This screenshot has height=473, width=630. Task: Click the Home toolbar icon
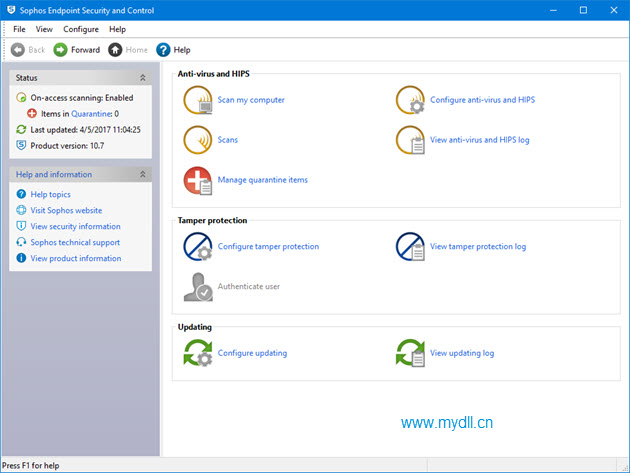tap(115, 50)
